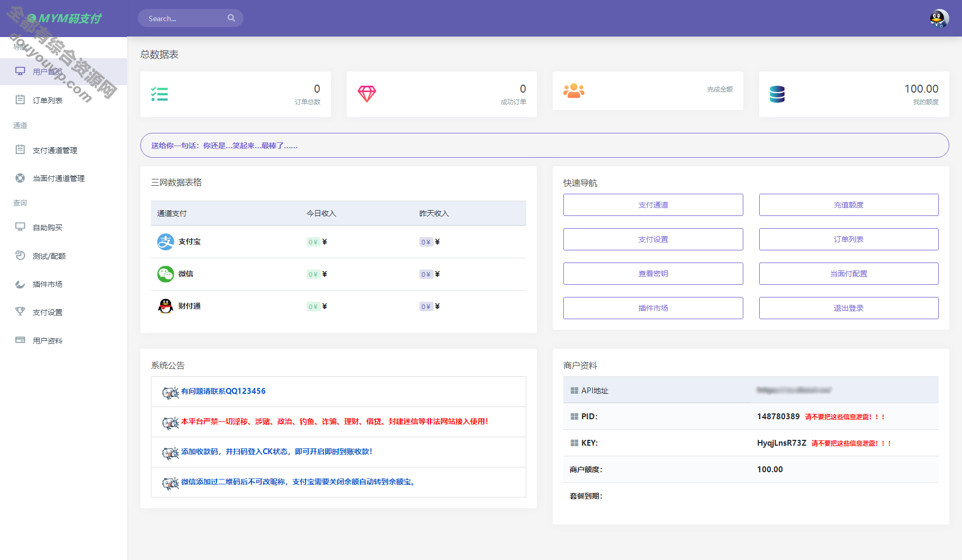This screenshot has height=560, width=962.
Task: Click the pink diamond icon for 成功订单
Action: (x=366, y=94)
